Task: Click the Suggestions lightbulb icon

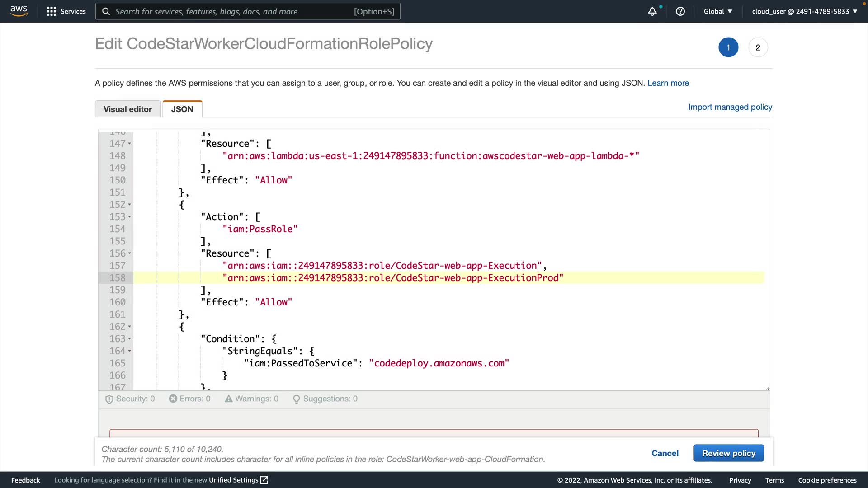Action: click(296, 399)
